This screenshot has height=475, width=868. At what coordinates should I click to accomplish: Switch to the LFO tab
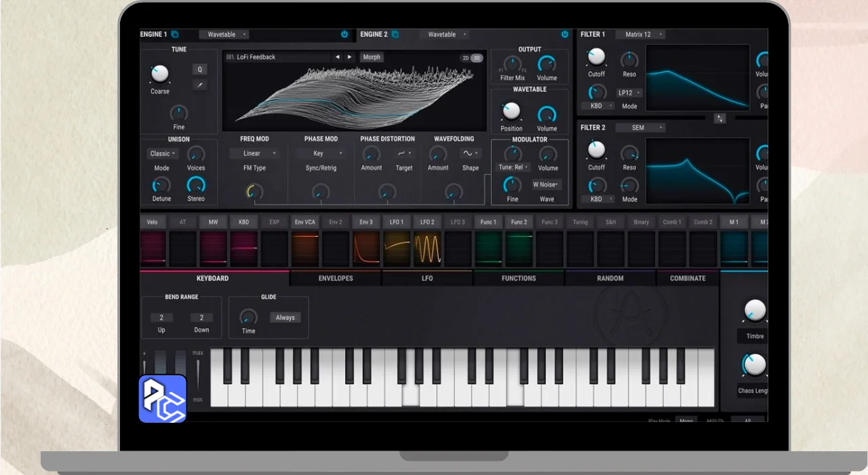tap(427, 278)
